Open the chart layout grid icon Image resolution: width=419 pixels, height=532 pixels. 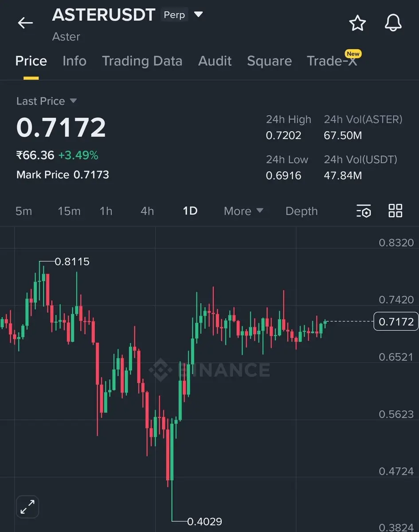[x=395, y=211]
